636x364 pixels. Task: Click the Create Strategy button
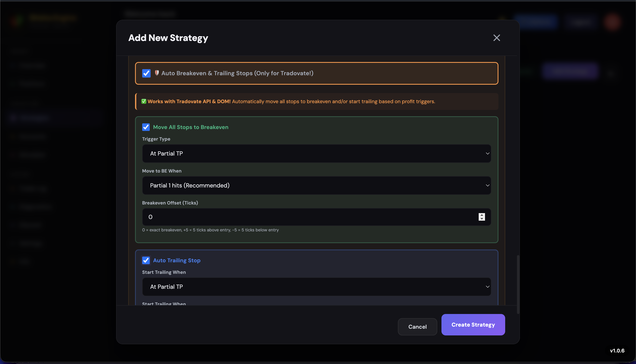(x=473, y=324)
